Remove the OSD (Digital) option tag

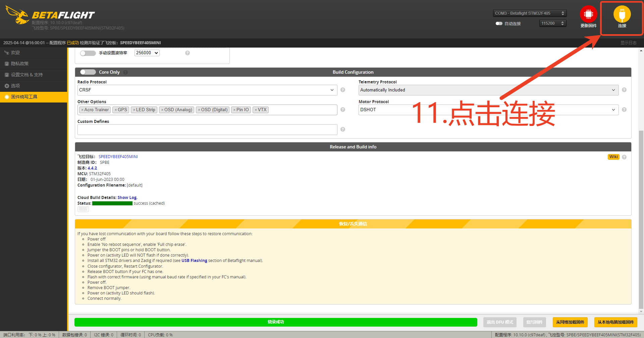pos(199,110)
